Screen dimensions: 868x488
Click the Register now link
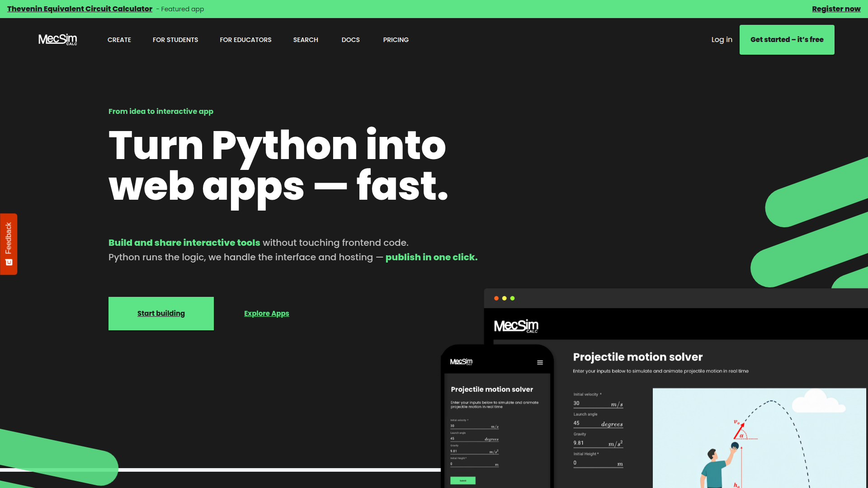point(836,9)
